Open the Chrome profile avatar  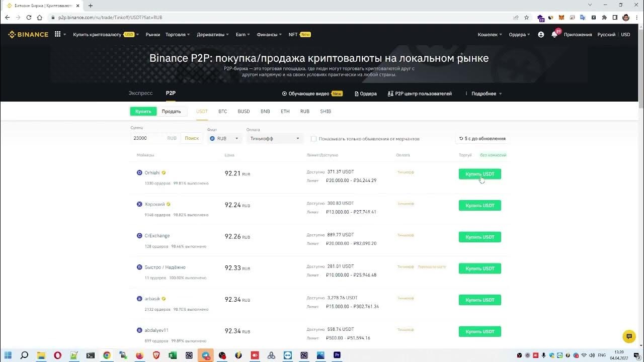(x=626, y=17)
